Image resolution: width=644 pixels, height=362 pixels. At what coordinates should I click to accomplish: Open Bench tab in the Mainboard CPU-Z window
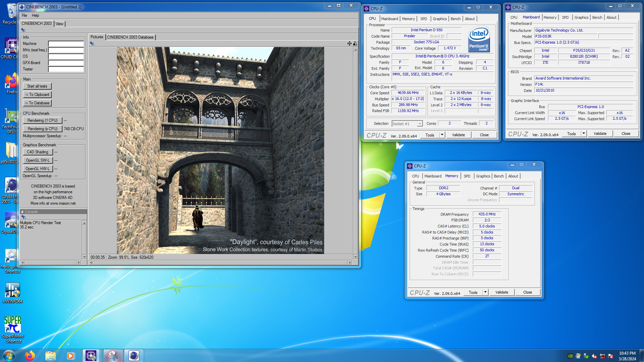[x=597, y=17]
